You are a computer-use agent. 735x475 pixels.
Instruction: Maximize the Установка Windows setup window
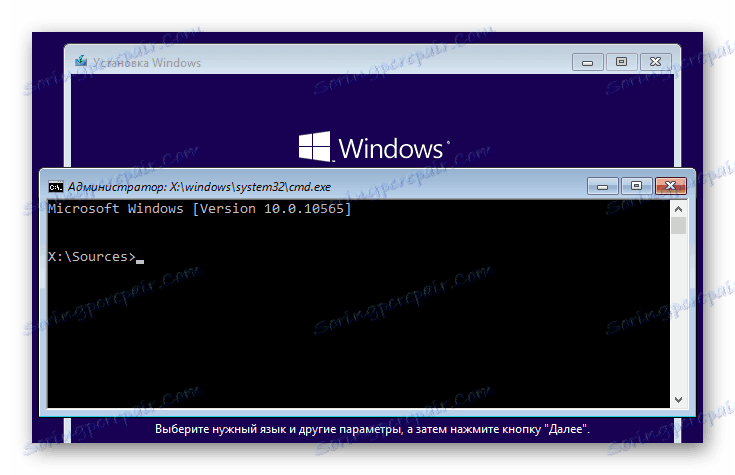coord(621,62)
